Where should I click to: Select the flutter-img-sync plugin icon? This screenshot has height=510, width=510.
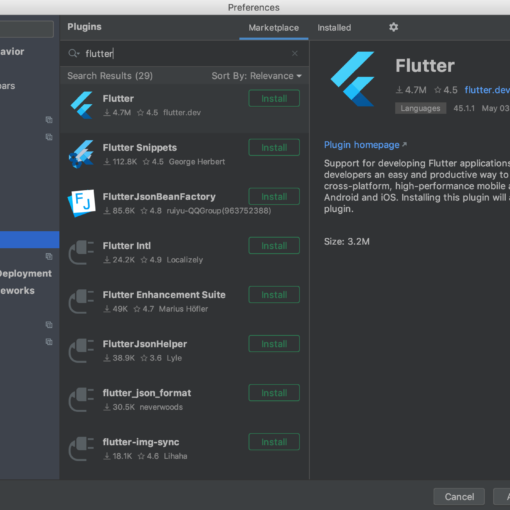click(x=81, y=449)
